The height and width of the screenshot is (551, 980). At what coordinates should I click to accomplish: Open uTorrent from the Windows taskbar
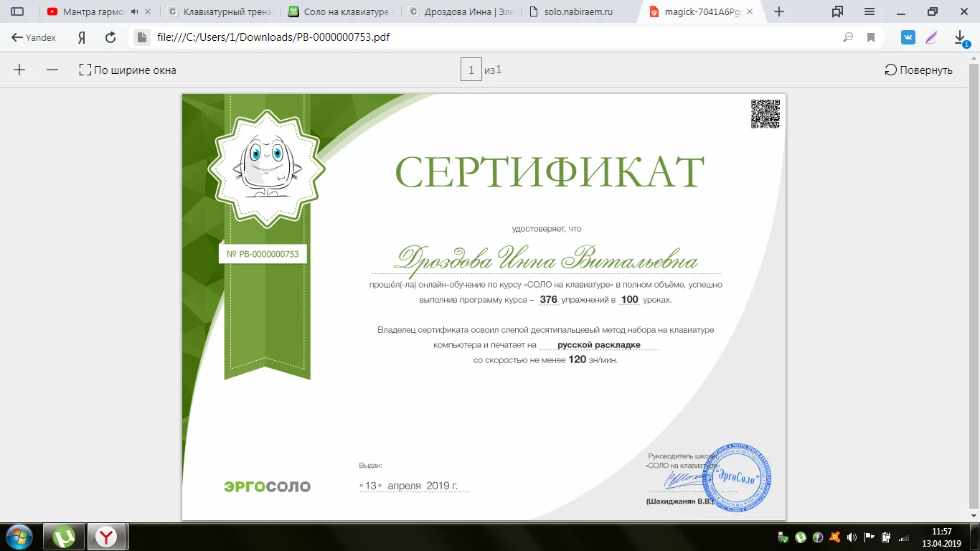tap(65, 536)
